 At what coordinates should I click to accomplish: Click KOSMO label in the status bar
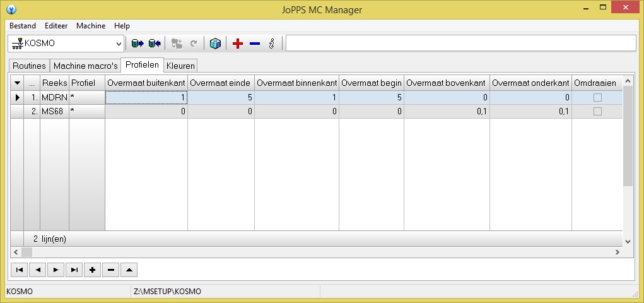tap(20, 292)
